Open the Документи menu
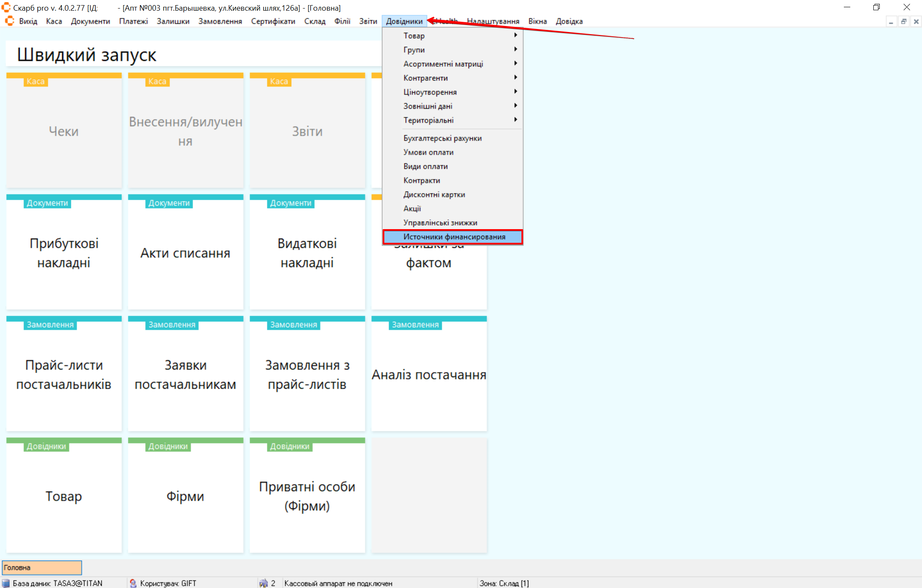The width and height of the screenshot is (922, 588). tap(90, 21)
